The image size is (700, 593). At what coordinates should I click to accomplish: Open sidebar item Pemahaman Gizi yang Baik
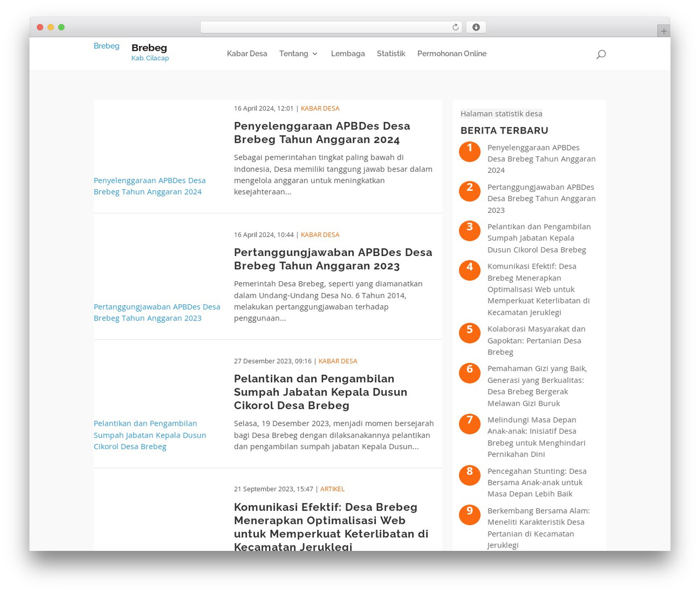pyautogui.click(x=537, y=386)
